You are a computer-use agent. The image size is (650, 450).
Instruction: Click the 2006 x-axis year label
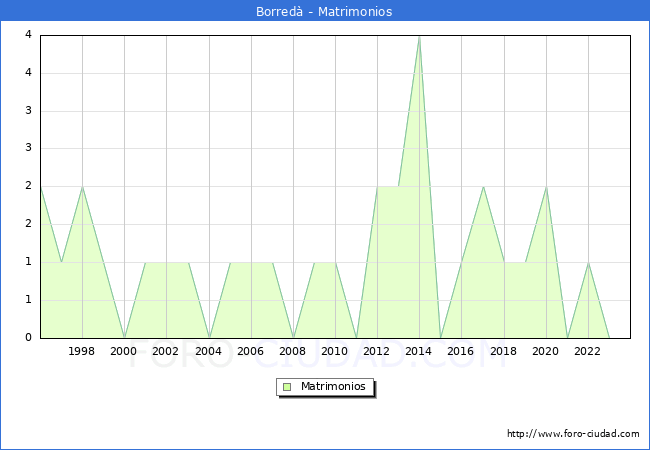coord(251,351)
